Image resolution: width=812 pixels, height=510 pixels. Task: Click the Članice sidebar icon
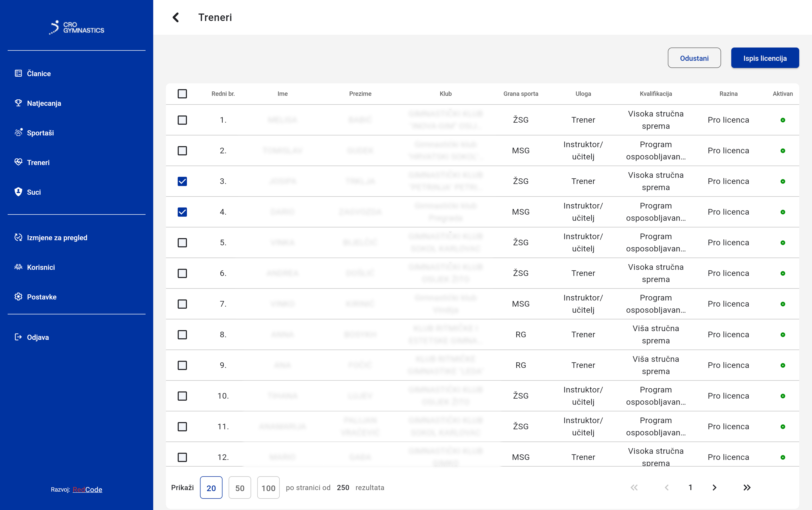pos(18,73)
